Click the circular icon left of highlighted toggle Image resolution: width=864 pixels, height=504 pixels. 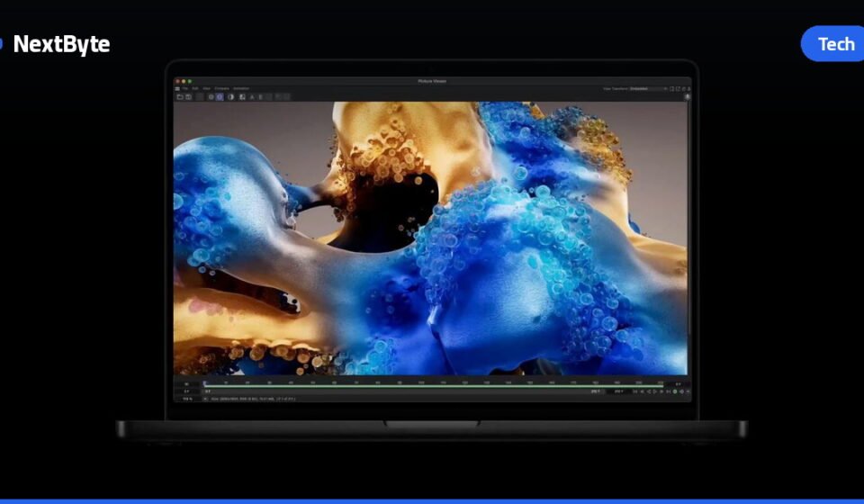point(211,97)
